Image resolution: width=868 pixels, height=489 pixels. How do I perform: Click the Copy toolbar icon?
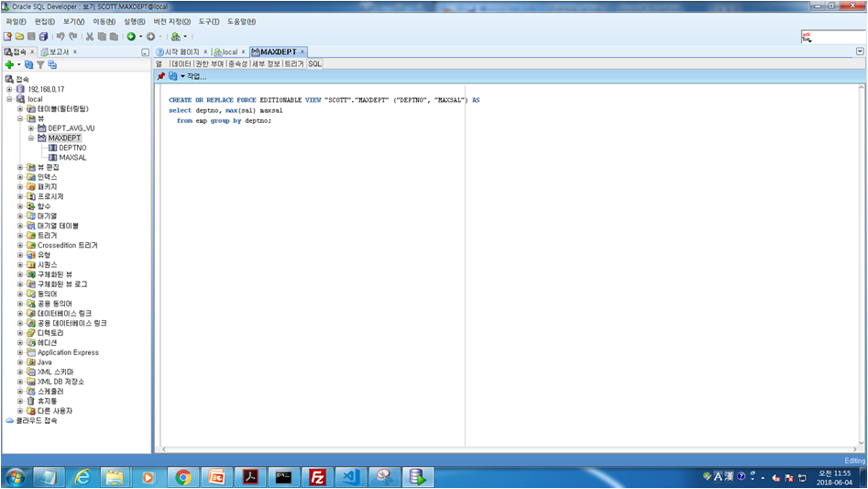click(x=102, y=37)
